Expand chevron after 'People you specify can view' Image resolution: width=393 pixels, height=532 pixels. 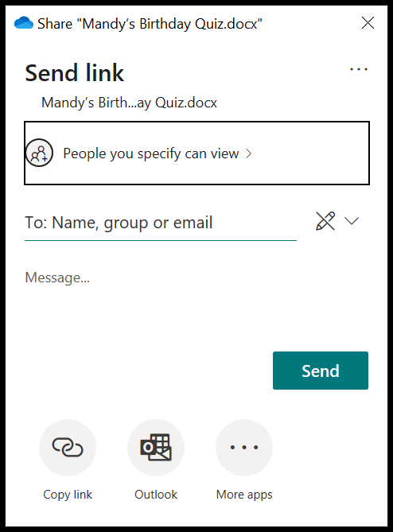tap(249, 153)
